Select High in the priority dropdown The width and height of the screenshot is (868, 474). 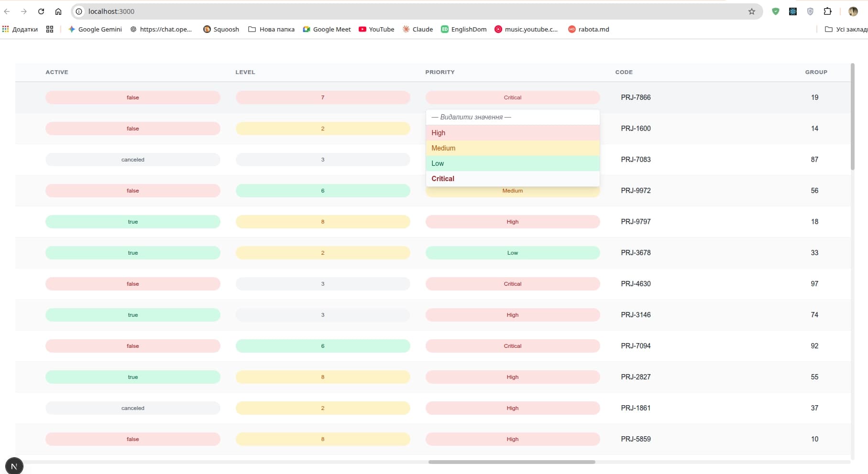tap(513, 133)
